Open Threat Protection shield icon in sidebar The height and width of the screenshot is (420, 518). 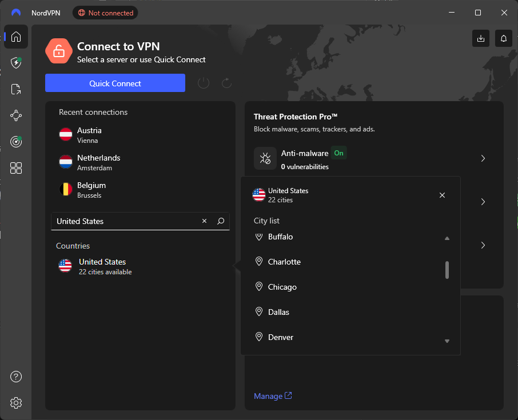(16, 63)
